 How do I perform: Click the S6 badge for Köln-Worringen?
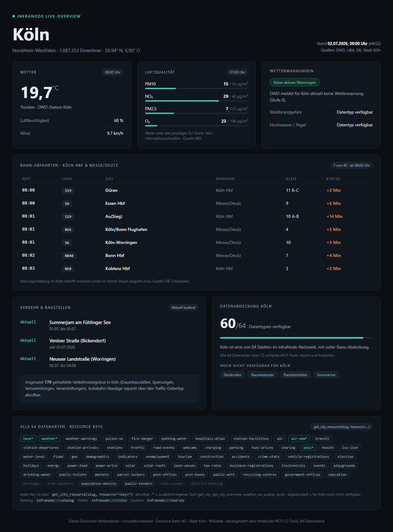[x=67, y=243]
